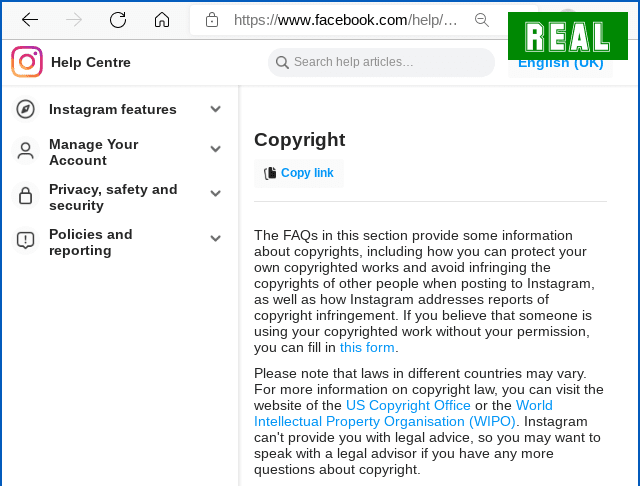640x486 pixels.
Task: Expand Policies and reporting chevron
Action: pyautogui.click(x=216, y=238)
